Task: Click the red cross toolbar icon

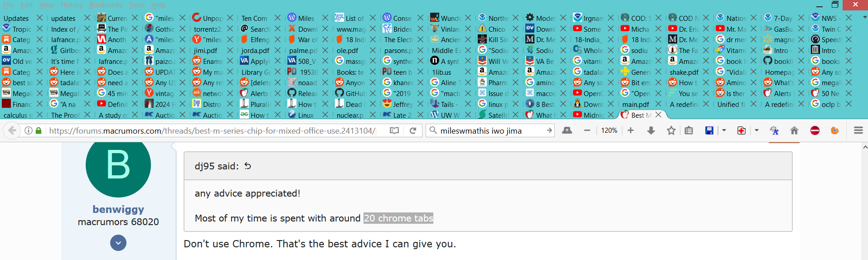Action: 742,130
